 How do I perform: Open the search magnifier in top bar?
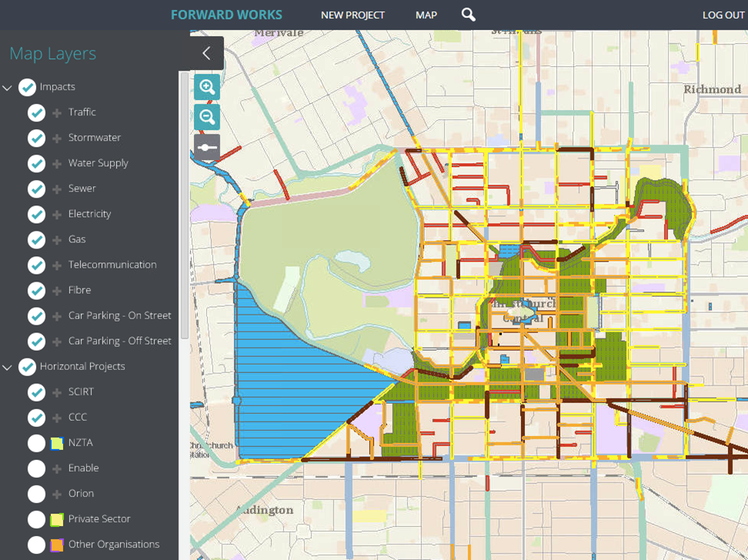[469, 15]
